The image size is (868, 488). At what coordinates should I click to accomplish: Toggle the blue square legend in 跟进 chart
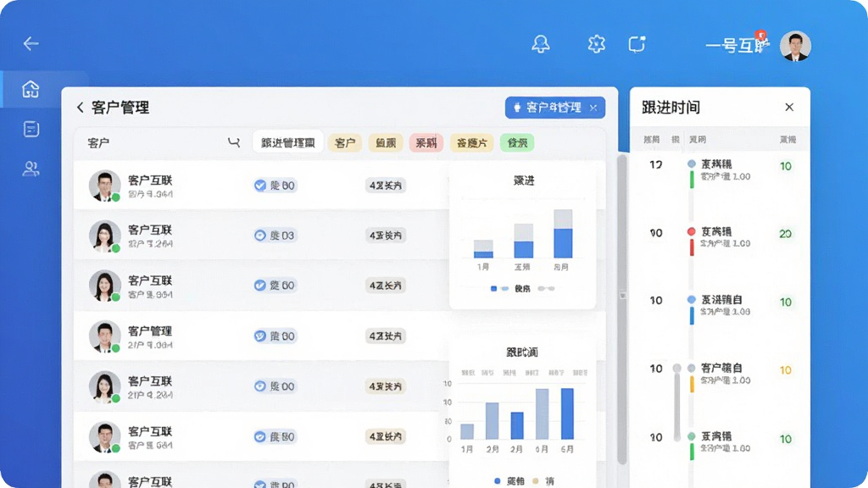(494, 288)
